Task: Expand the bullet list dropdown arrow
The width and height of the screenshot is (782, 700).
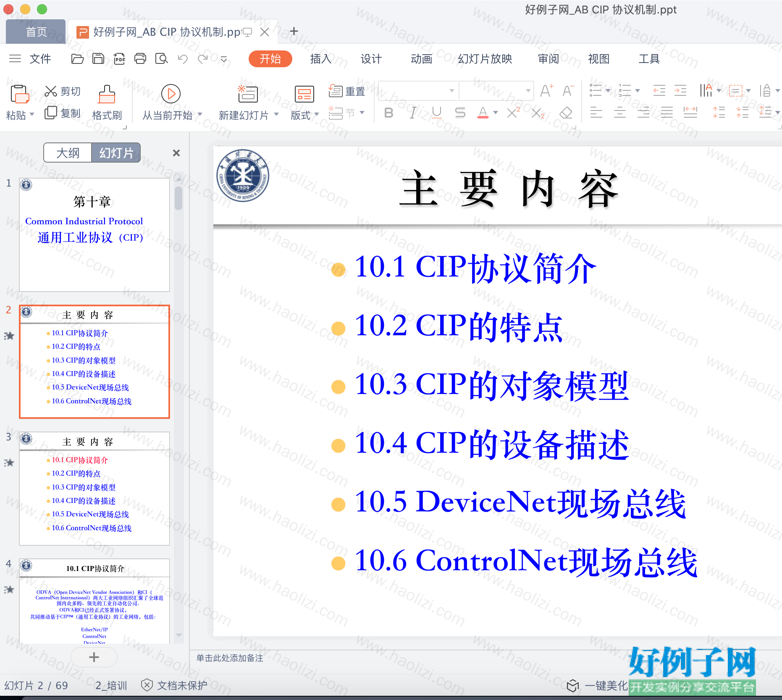Action: click(608, 90)
